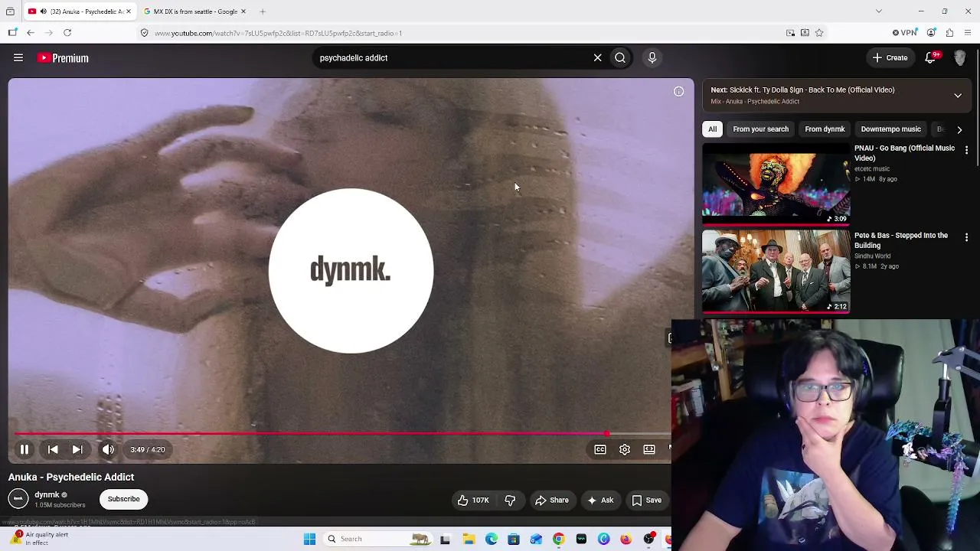Open the dynmk channel name link
This screenshot has width=980, height=551.
pyautogui.click(x=47, y=495)
